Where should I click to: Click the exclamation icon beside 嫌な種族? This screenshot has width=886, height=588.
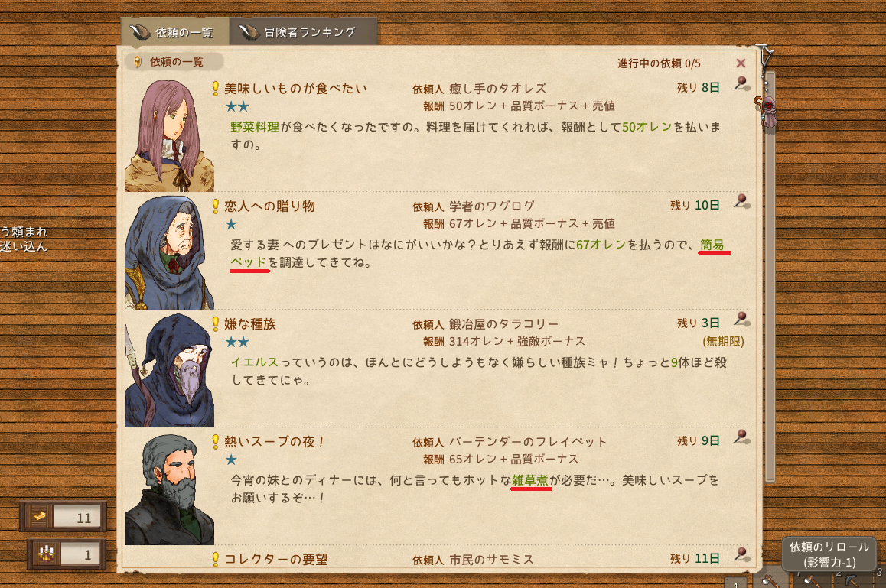click(x=215, y=323)
